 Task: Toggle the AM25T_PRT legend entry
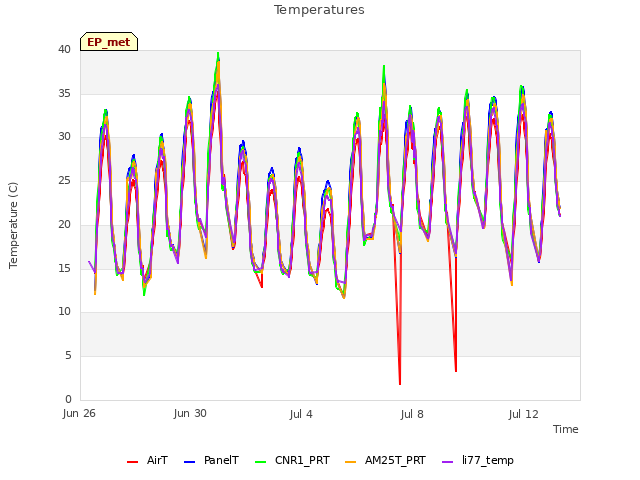tap(385, 460)
